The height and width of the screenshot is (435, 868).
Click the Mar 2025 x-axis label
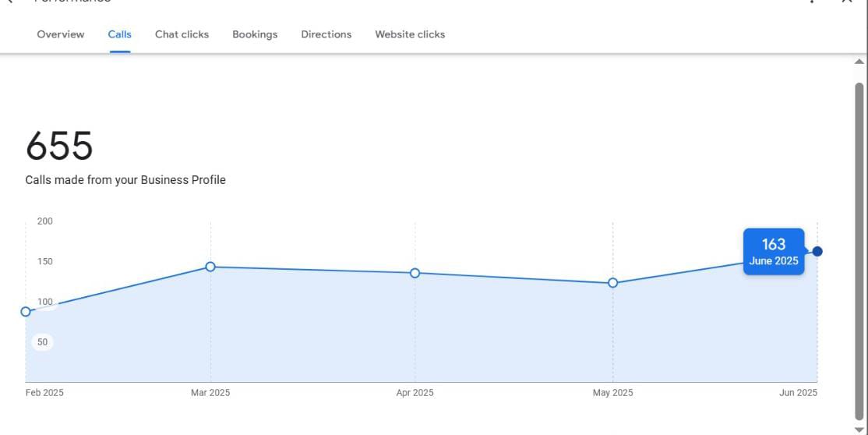click(x=210, y=393)
